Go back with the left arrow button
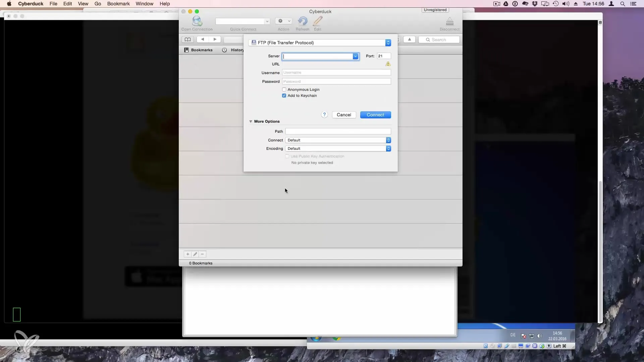Image resolution: width=644 pixels, height=362 pixels. click(x=203, y=40)
